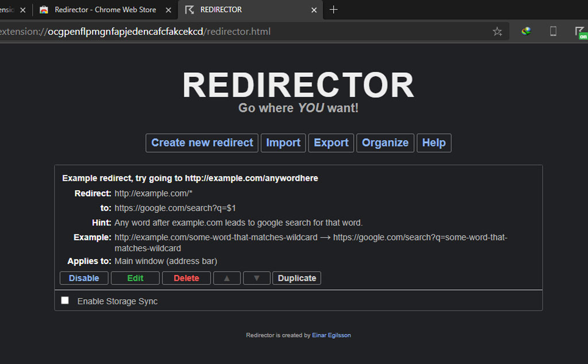Open the Organize view
This screenshot has width=588, height=364.
[385, 142]
